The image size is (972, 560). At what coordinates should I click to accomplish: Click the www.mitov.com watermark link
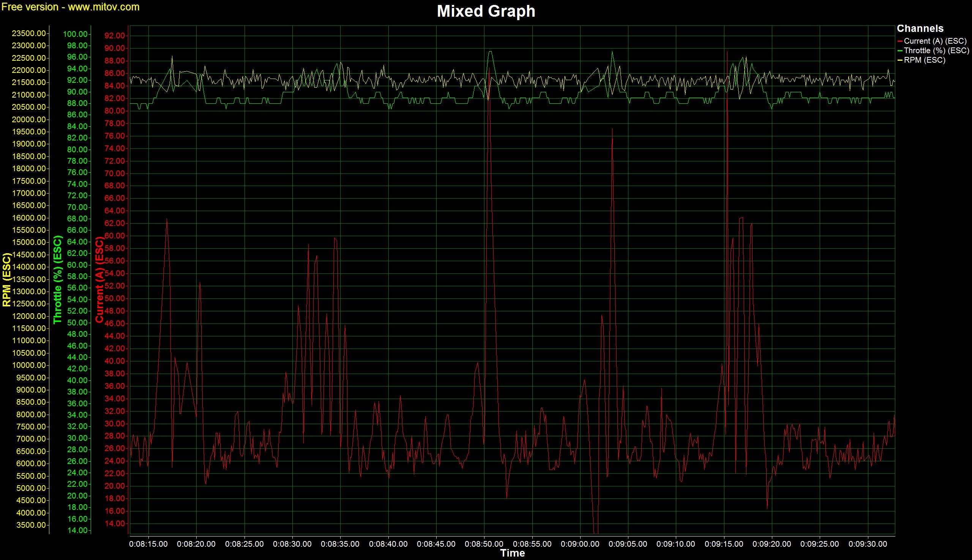click(x=104, y=7)
